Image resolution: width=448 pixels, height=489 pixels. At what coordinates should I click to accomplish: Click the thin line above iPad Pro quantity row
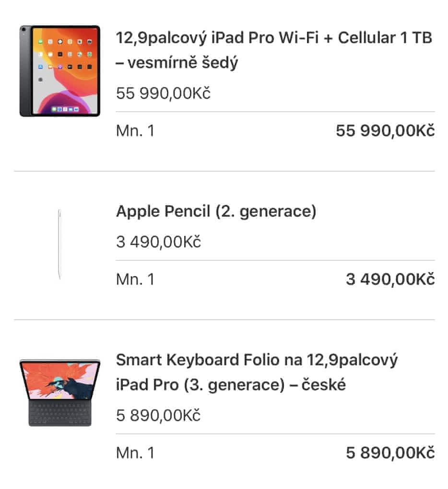coord(275,112)
